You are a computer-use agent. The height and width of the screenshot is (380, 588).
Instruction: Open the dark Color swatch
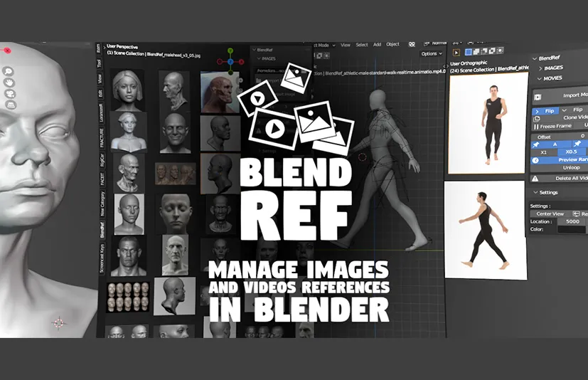572,229
